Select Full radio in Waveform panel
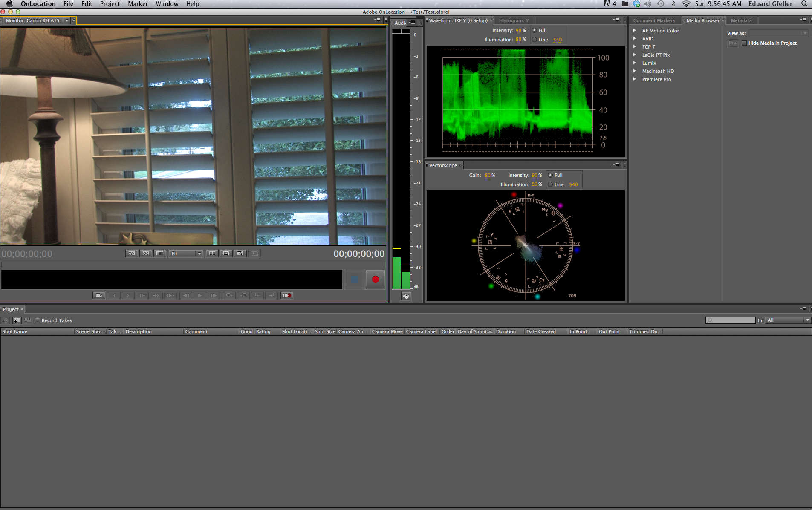 coord(535,30)
